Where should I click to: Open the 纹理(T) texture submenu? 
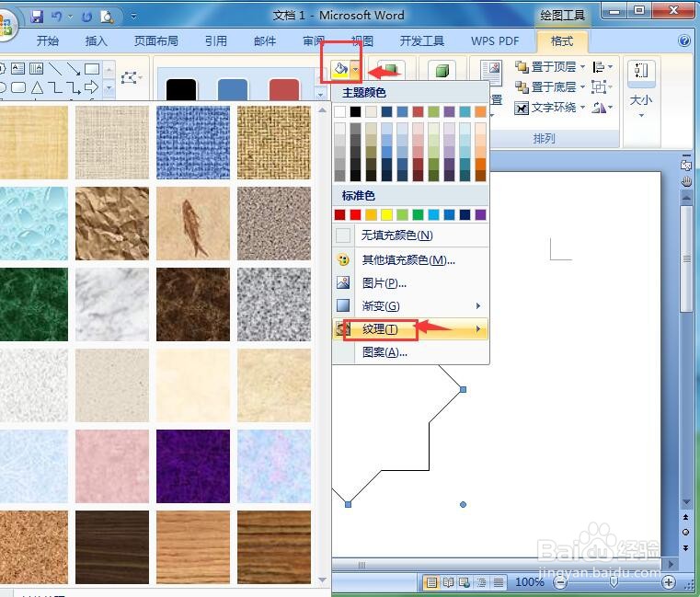point(411,329)
